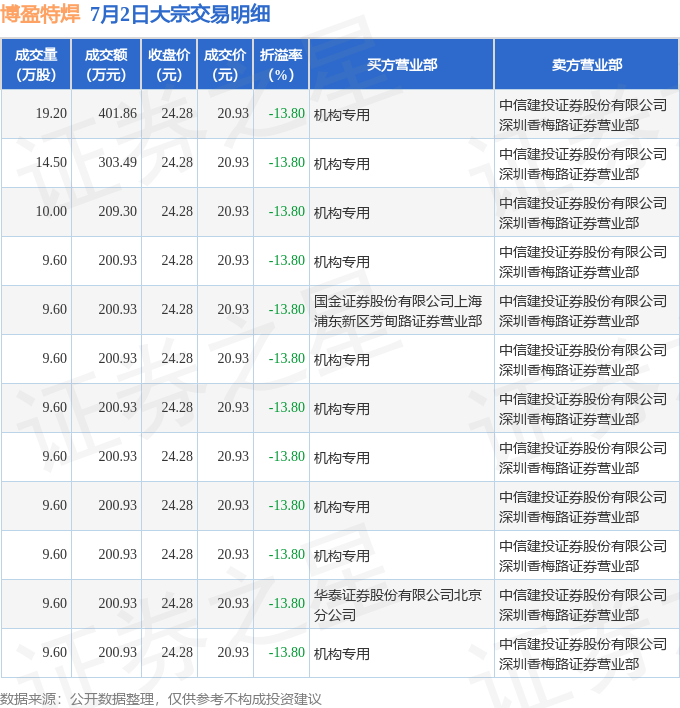Select the 成交量(万股) column header

(x=36, y=65)
